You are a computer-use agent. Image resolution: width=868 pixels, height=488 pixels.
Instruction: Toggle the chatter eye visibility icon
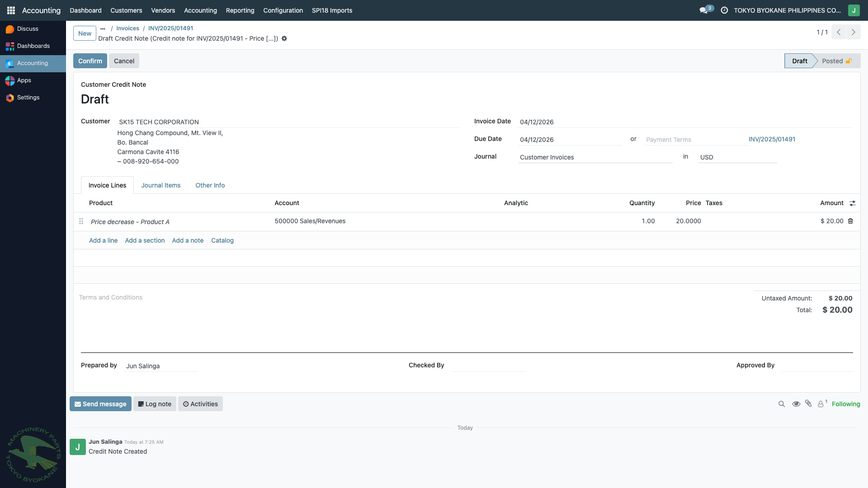(x=796, y=404)
